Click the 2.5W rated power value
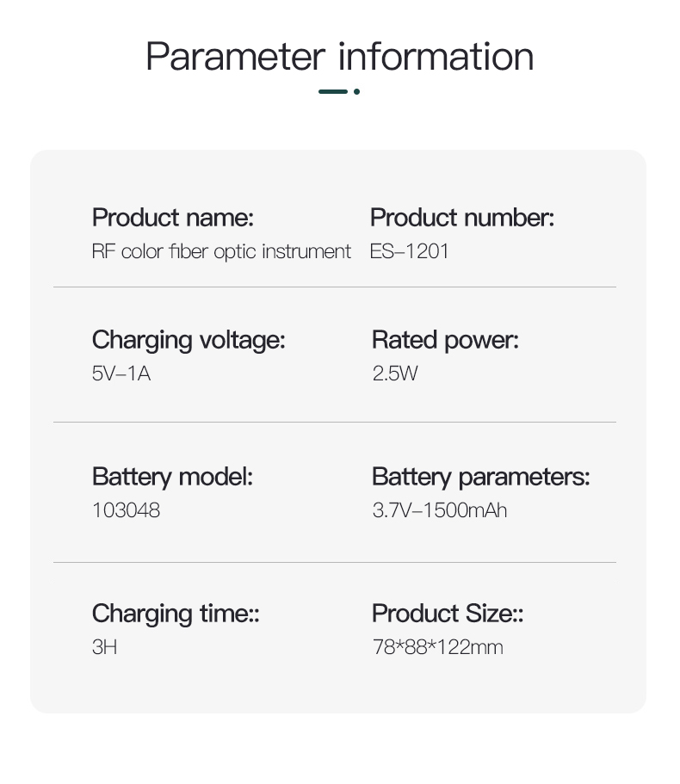The image size is (680, 784). 395,373
